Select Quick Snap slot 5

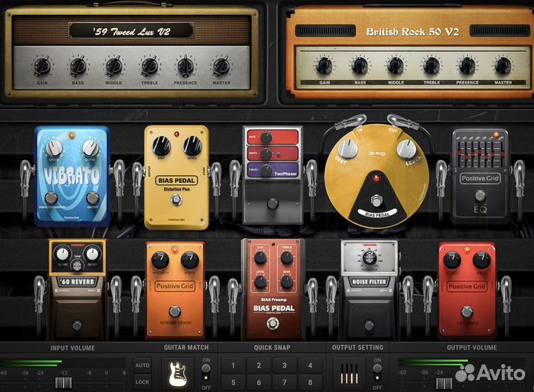click(234, 382)
